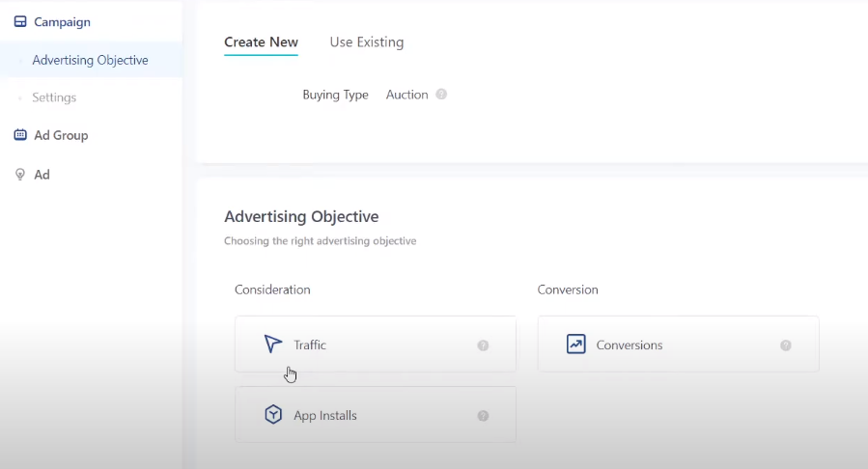Image resolution: width=868 pixels, height=469 pixels.
Task: Click the Ad lightbulb icon
Action: (20, 175)
